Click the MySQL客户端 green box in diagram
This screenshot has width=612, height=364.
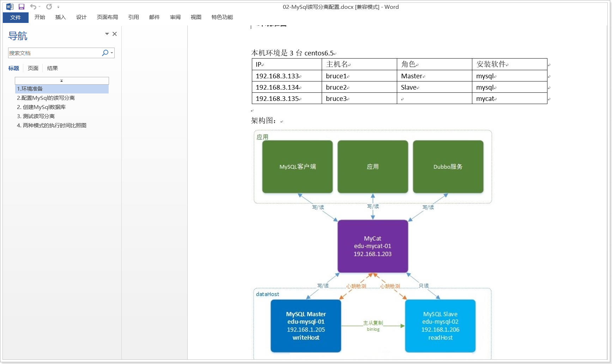pyautogui.click(x=297, y=167)
